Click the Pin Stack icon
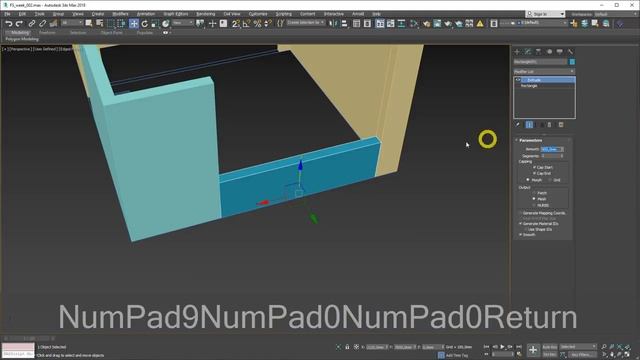This screenshot has height=360, width=640. point(518,124)
